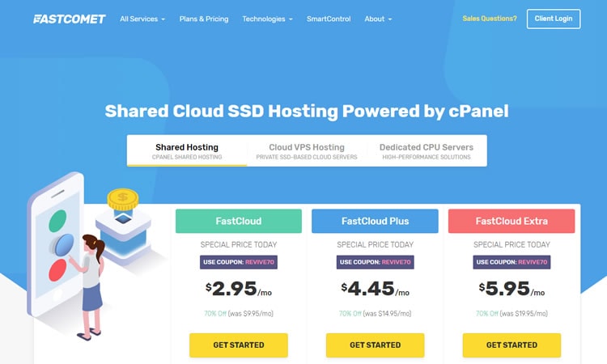The image size is (607, 364).
Task: Click Get Started under FastCloud Extra $5.95
Action: [511, 345]
